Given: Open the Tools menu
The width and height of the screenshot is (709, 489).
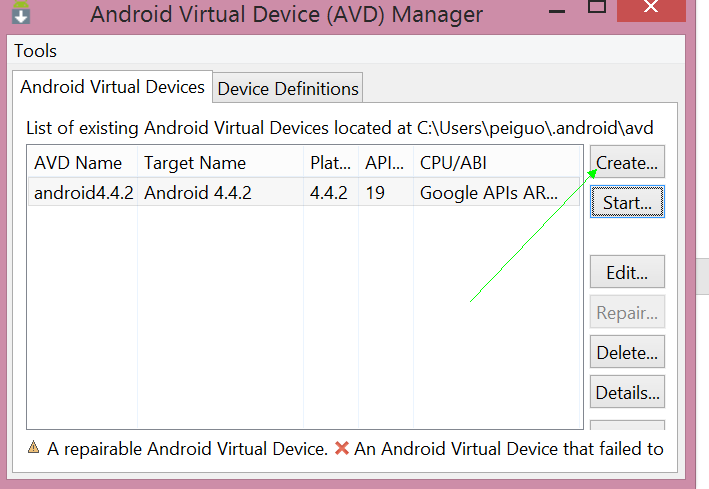Looking at the screenshot, I should (x=35, y=51).
